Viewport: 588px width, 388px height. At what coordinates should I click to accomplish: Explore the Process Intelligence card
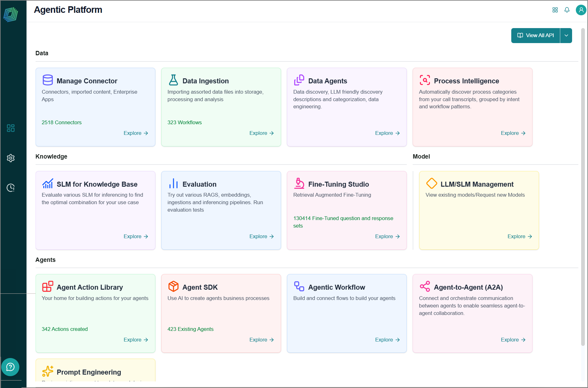[x=513, y=133]
